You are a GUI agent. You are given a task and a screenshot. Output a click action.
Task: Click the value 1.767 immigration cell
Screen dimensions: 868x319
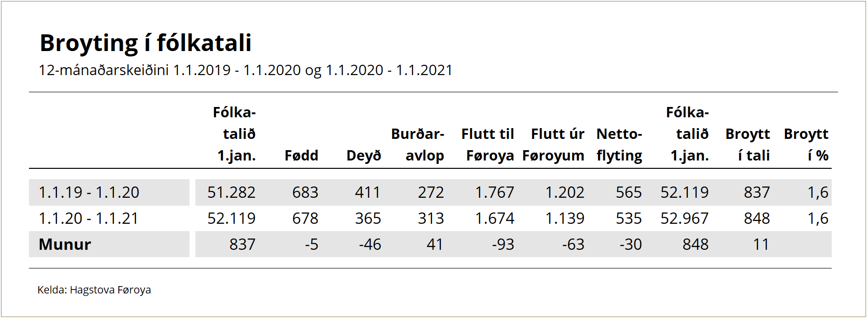[494, 192]
